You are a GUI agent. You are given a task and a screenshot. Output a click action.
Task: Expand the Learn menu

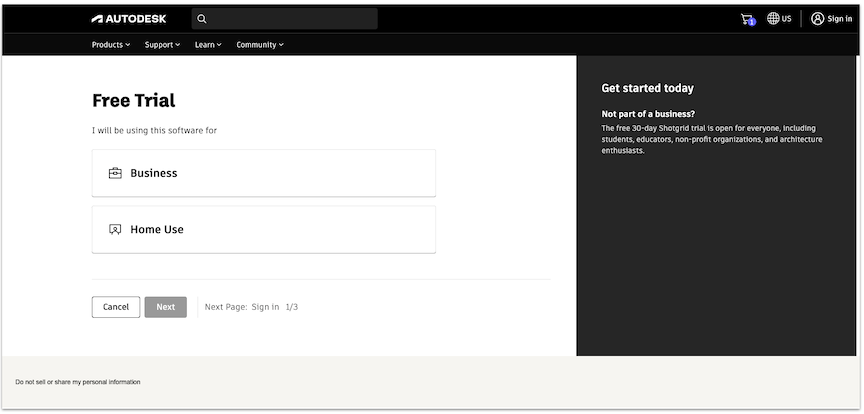click(x=208, y=45)
